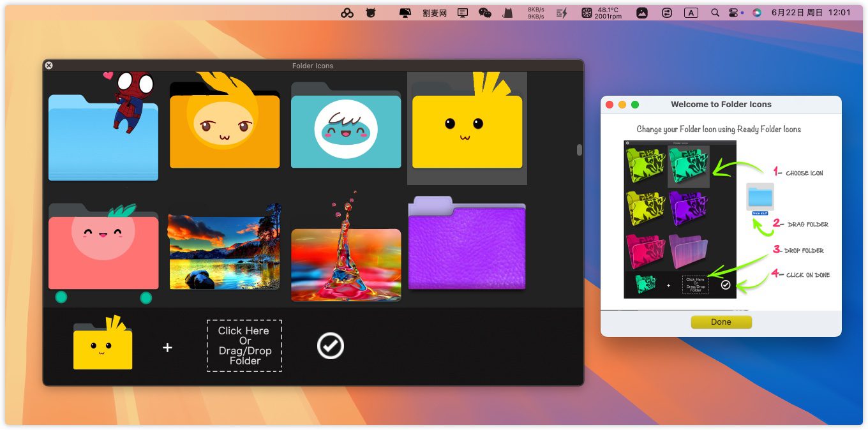Click the Siri icon in menu bar

point(757,13)
